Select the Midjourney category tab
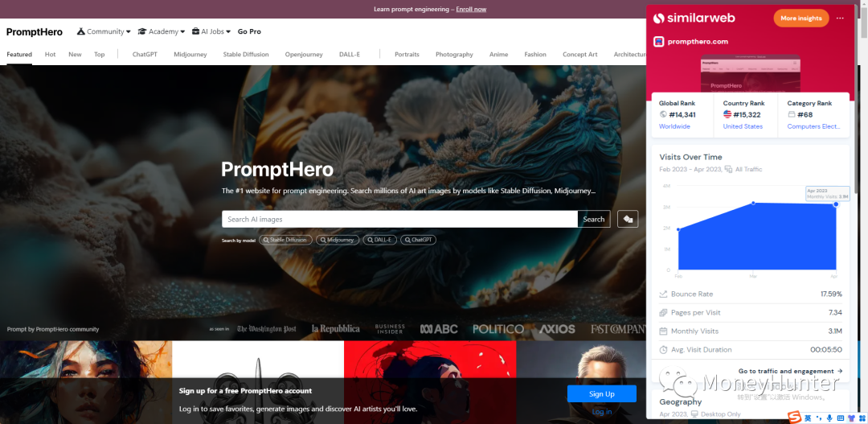 (x=190, y=55)
